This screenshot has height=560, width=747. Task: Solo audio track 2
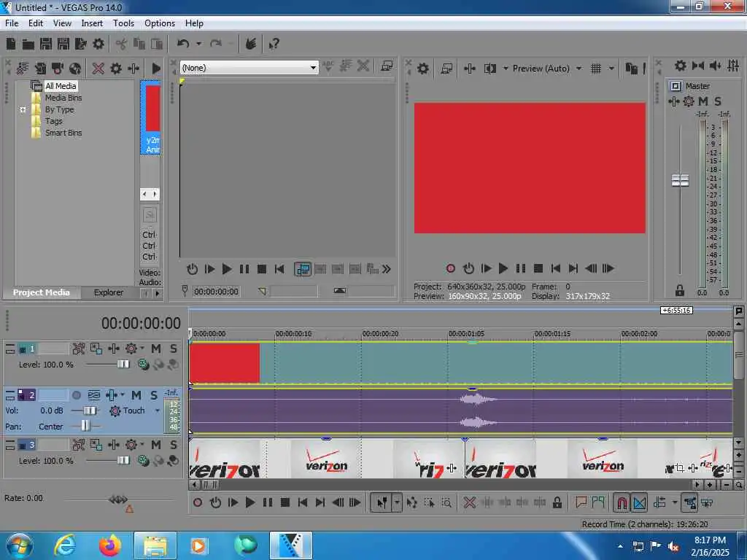(x=154, y=395)
